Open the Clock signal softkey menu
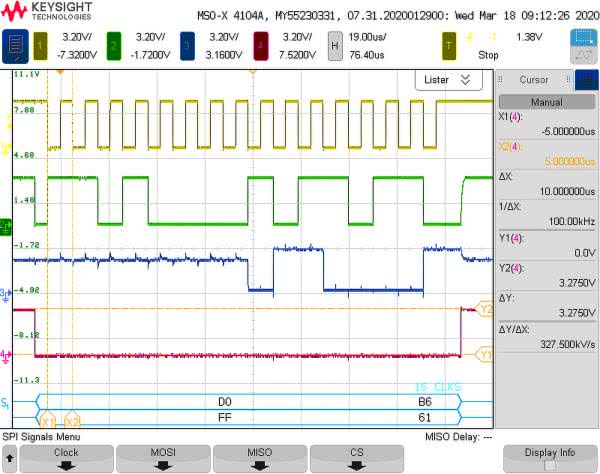This screenshot has width=600, height=474. pyautogui.click(x=66, y=459)
